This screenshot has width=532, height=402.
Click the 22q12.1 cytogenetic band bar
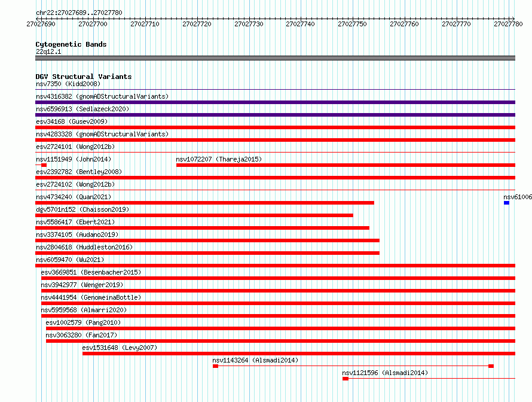coord(275,58)
